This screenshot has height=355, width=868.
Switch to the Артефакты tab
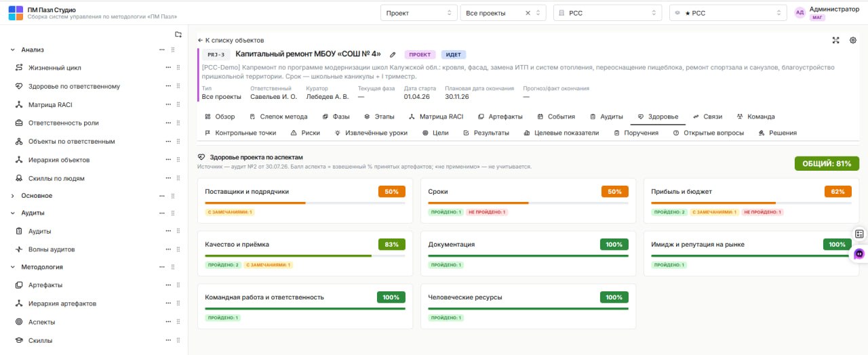tap(500, 117)
